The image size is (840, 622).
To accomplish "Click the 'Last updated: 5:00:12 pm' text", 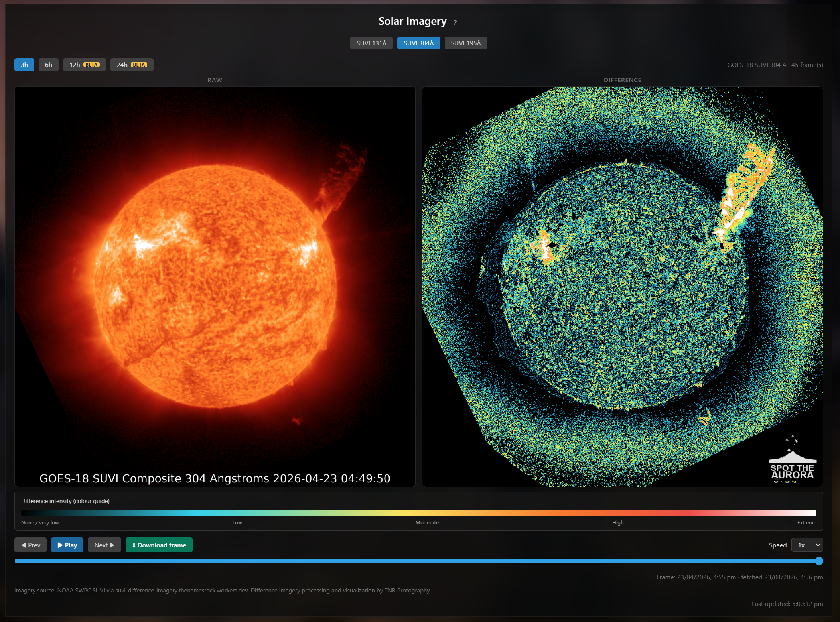I will coord(787,604).
